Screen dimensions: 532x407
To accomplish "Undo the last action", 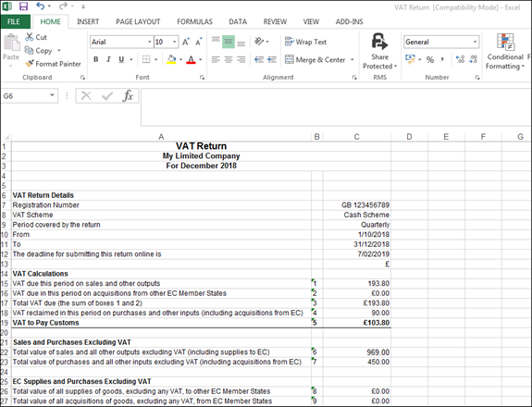I will tap(41, 6).
